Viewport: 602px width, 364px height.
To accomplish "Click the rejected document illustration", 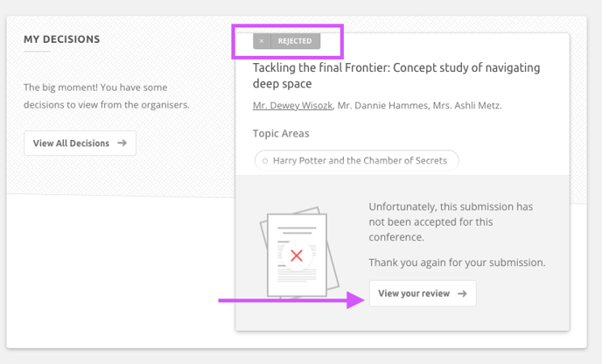I will pyautogui.click(x=299, y=253).
